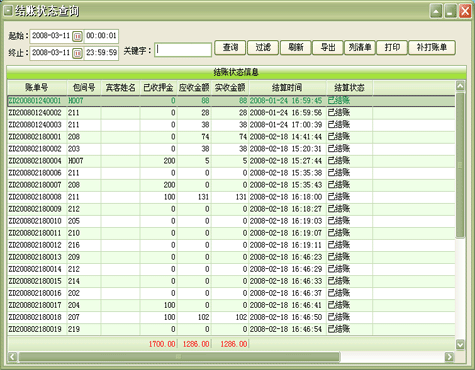Open the start date calendar picker
Viewport: 475px width, 370px height.
tap(77, 36)
